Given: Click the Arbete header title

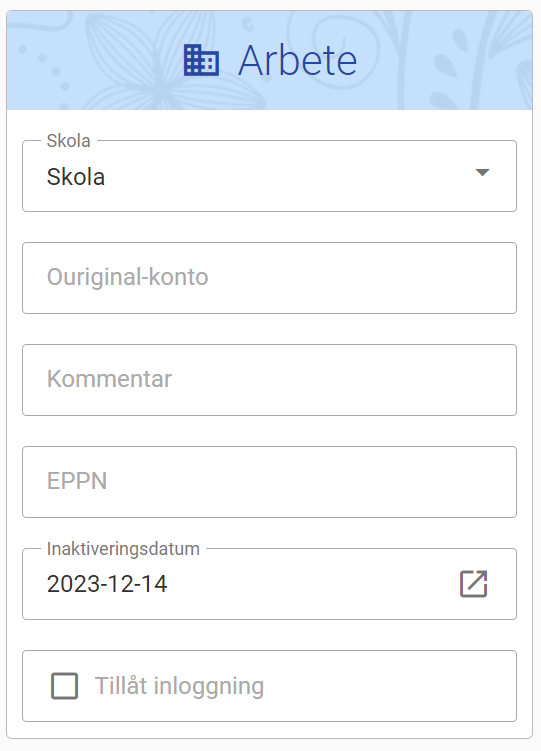Looking at the screenshot, I should pyautogui.click(x=297, y=60).
